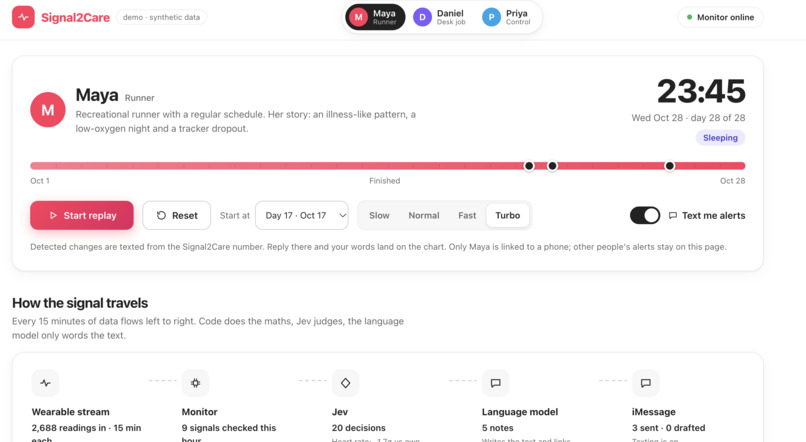This screenshot has height=442, width=806.
Task: Select Slow replay speed
Action: [x=379, y=215]
